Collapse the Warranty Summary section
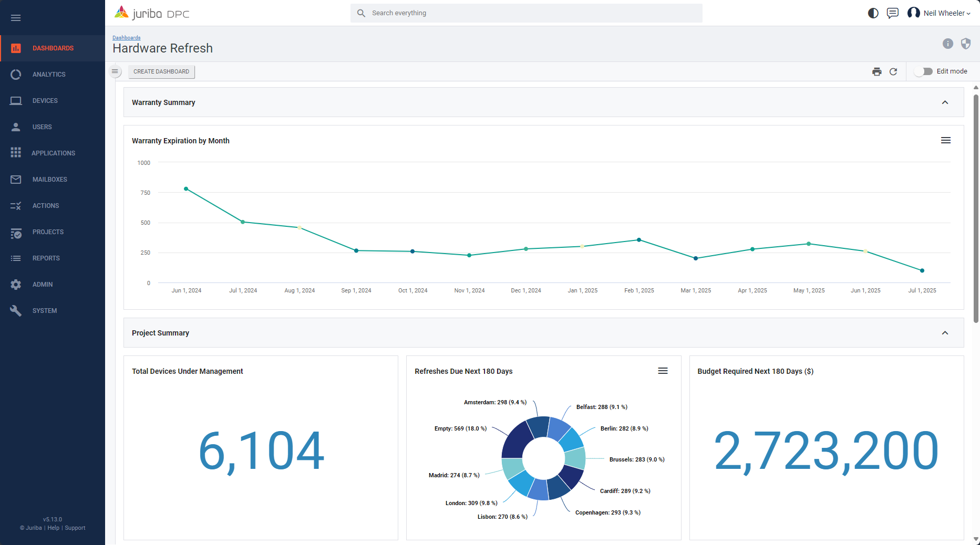 (x=945, y=102)
